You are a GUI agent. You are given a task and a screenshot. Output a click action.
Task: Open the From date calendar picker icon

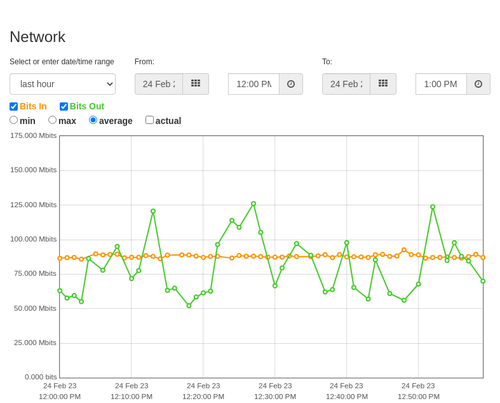pyautogui.click(x=196, y=84)
